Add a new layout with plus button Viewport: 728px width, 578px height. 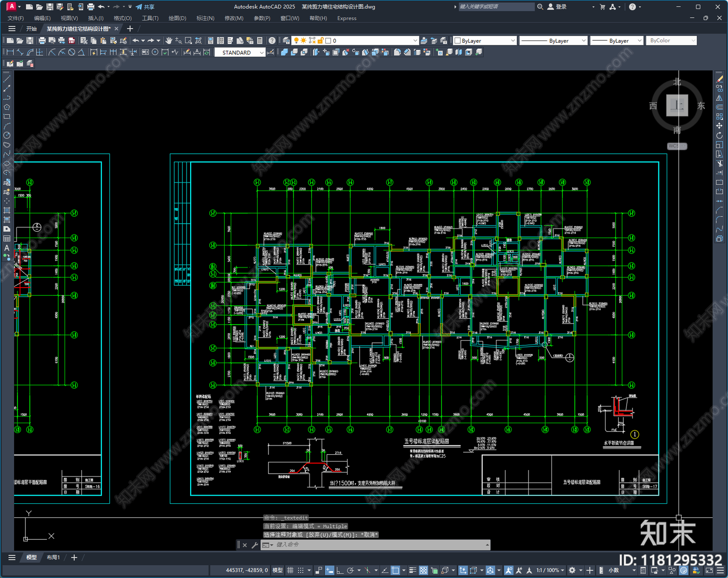click(x=74, y=558)
